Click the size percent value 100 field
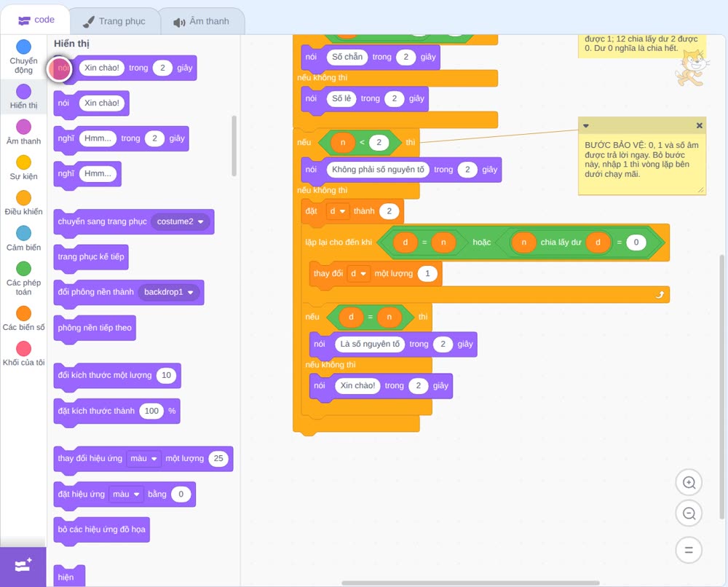This screenshot has height=587, width=728. pos(151,411)
